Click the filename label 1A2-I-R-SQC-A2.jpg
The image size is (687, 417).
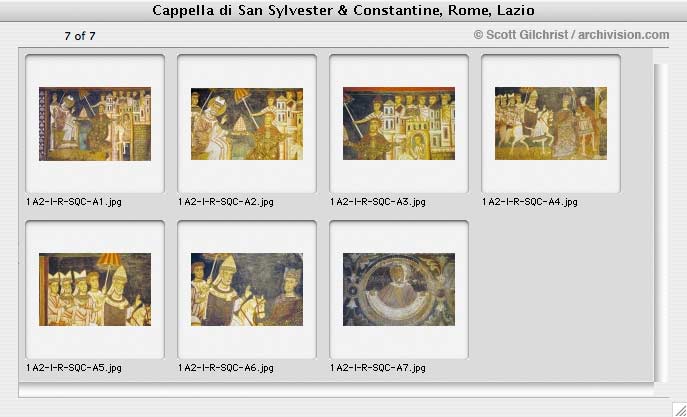pyautogui.click(x=226, y=202)
